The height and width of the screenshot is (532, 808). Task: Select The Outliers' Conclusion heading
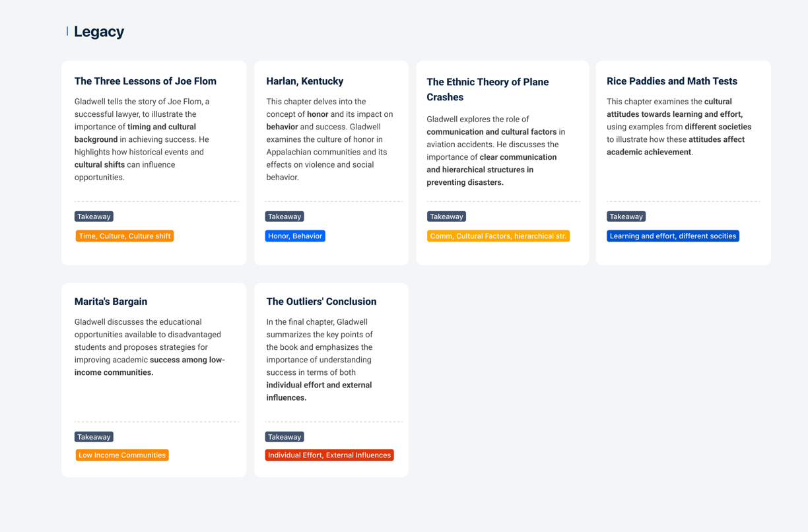coord(321,302)
